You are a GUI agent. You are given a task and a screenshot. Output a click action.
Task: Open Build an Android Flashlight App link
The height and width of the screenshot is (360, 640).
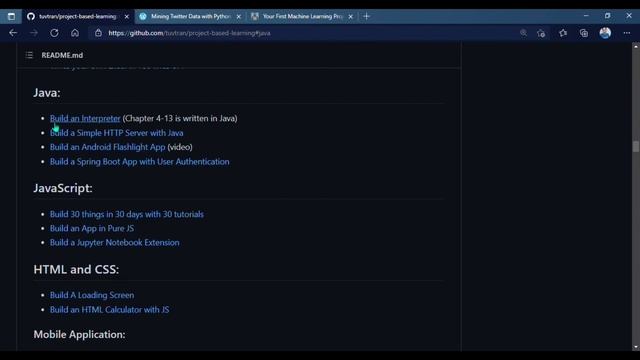[x=107, y=147]
